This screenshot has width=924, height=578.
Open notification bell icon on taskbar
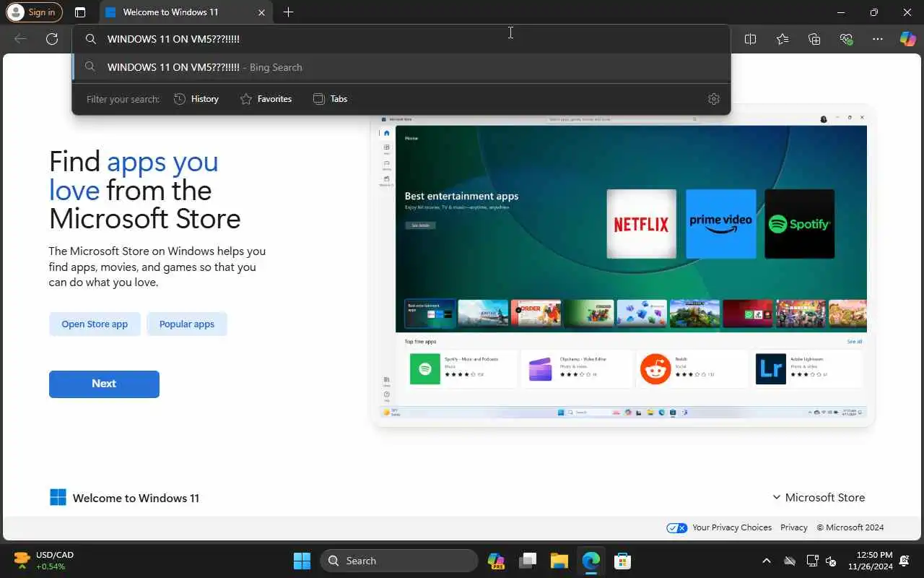[905, 561]
